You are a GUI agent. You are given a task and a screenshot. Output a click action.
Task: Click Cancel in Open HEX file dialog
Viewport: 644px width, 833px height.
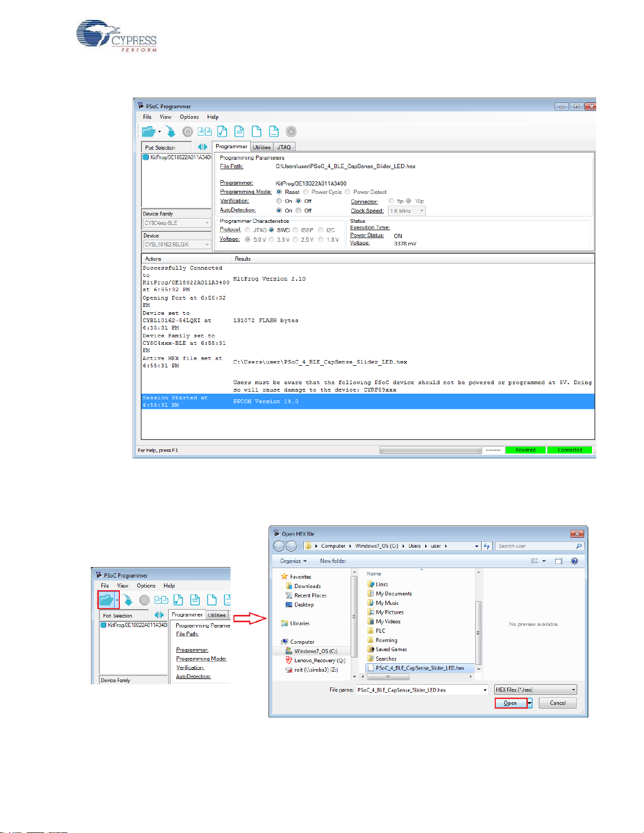[x=558, y=703]
